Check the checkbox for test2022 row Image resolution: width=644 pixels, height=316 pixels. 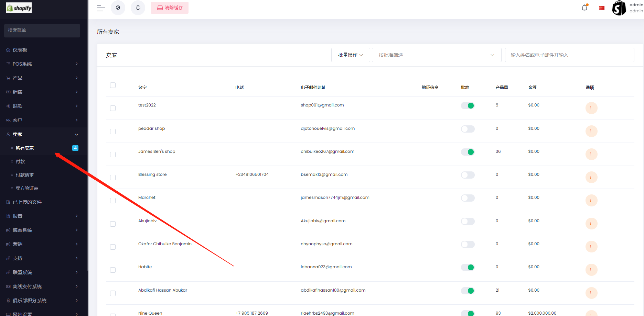coord(113,108)
